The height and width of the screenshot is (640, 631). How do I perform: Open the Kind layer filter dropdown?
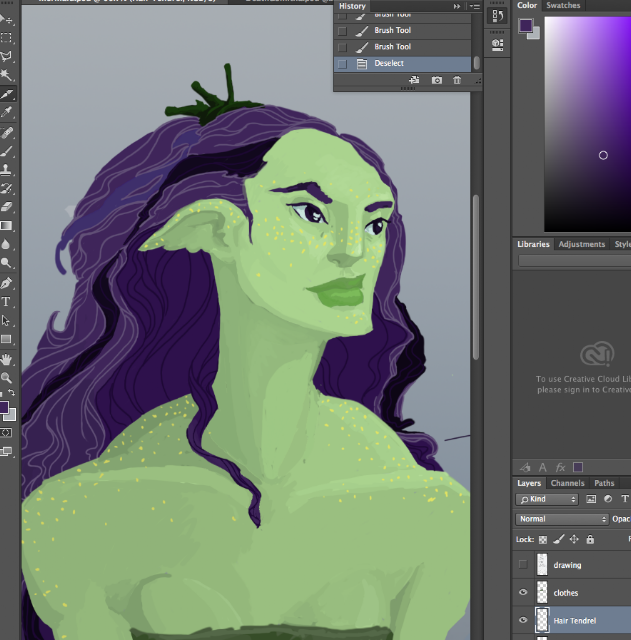[x=547, y=499]
